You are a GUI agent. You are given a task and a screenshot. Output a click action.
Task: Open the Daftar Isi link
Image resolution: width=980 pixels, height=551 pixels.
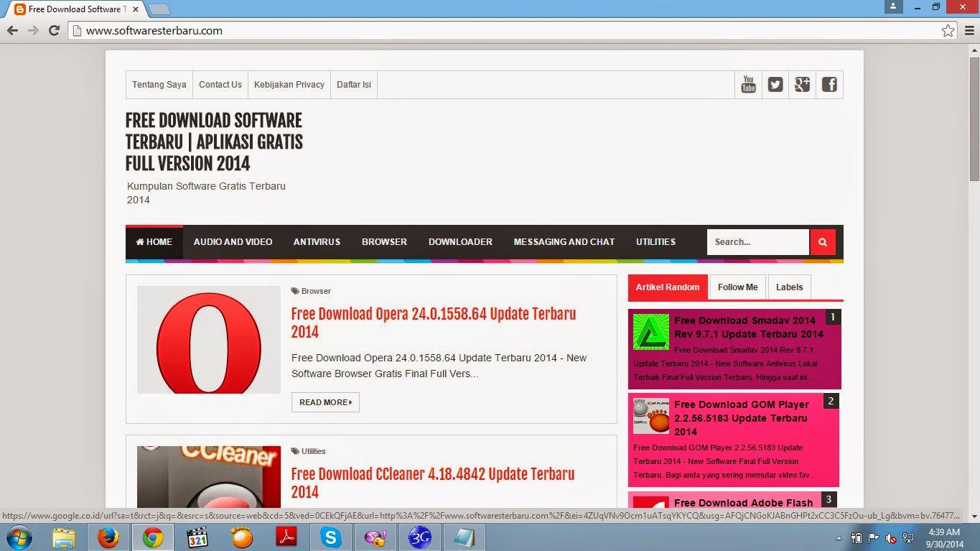click(354, 85)
